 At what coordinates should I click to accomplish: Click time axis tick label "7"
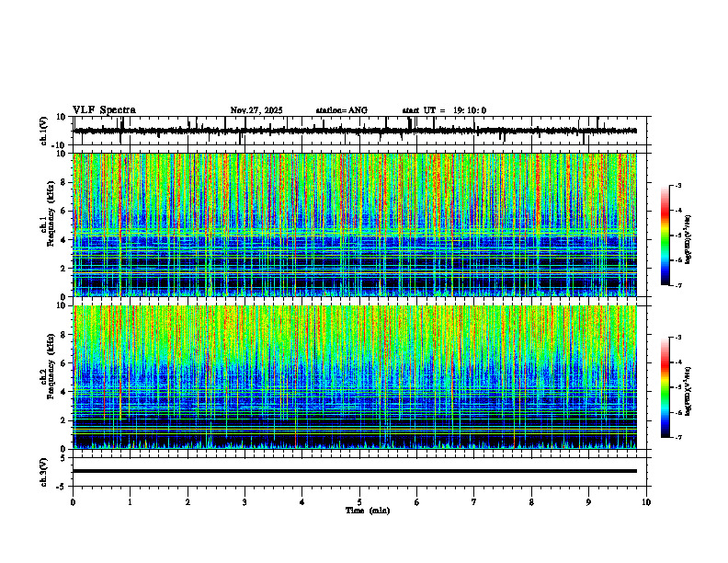[474, 502]
